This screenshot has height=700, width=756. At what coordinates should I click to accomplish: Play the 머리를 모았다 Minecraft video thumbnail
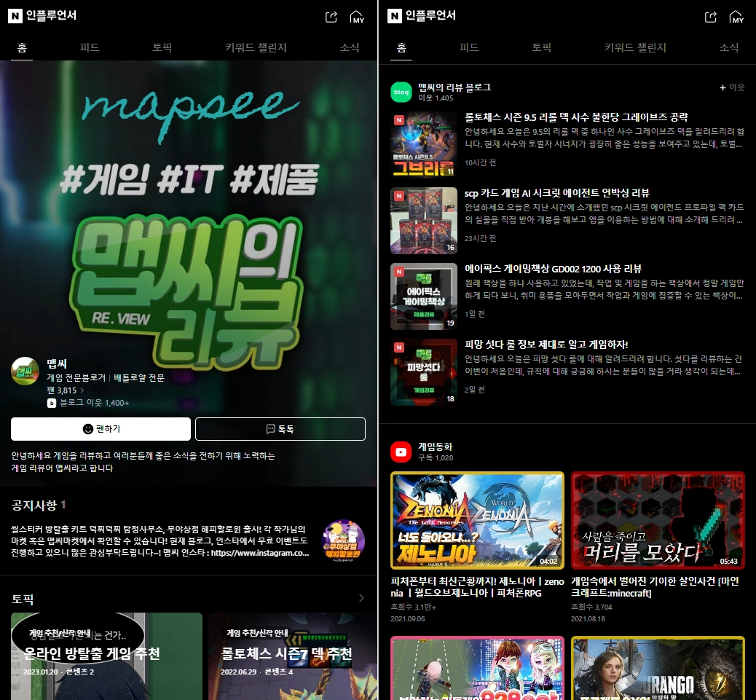click(x=658, y=521)
